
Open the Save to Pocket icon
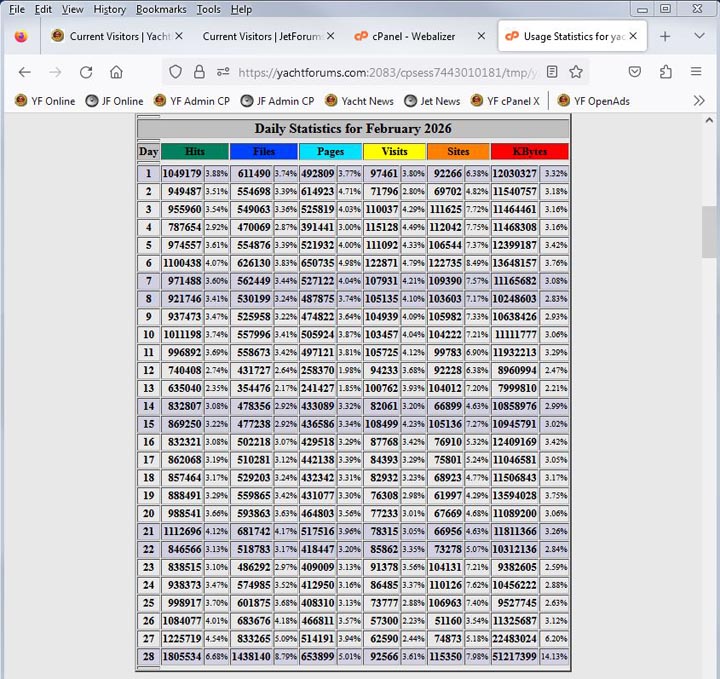[635, 72]
